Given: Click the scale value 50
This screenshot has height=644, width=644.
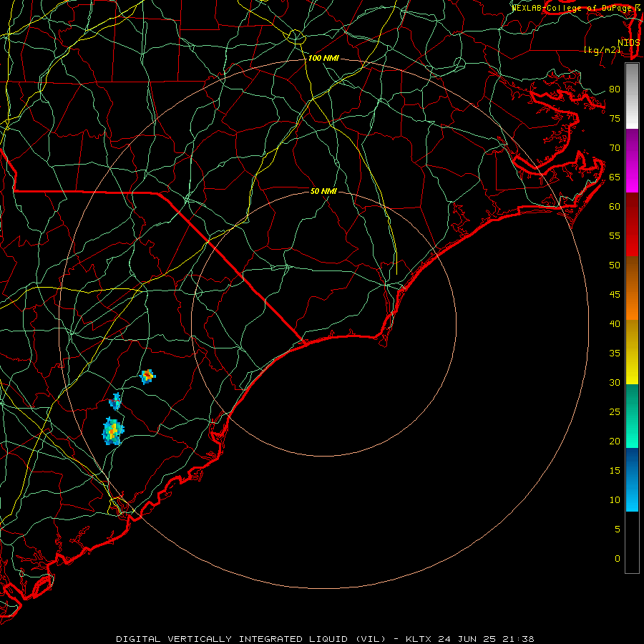Looking at the screenshot, I should pyautogui.click(x=615, y=265).
